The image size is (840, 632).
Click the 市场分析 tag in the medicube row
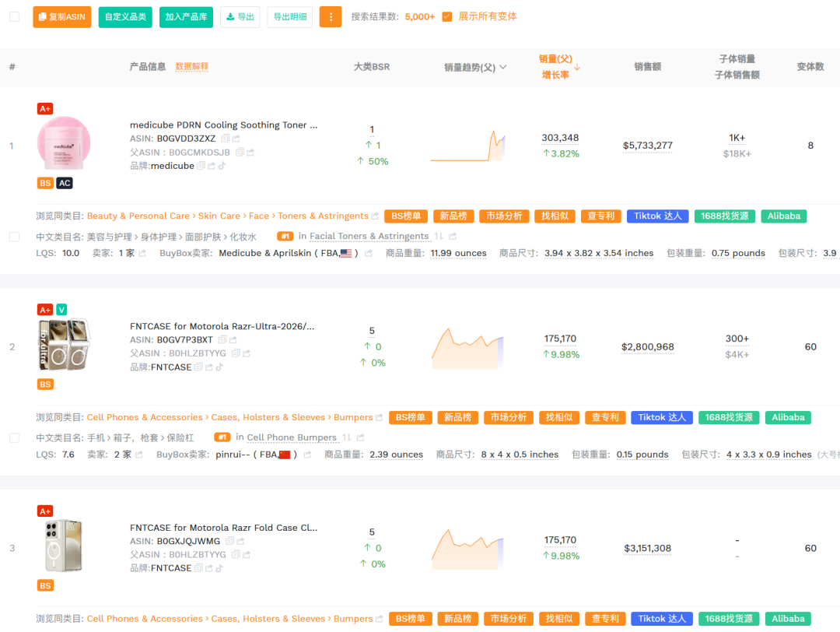coord(504,216)
